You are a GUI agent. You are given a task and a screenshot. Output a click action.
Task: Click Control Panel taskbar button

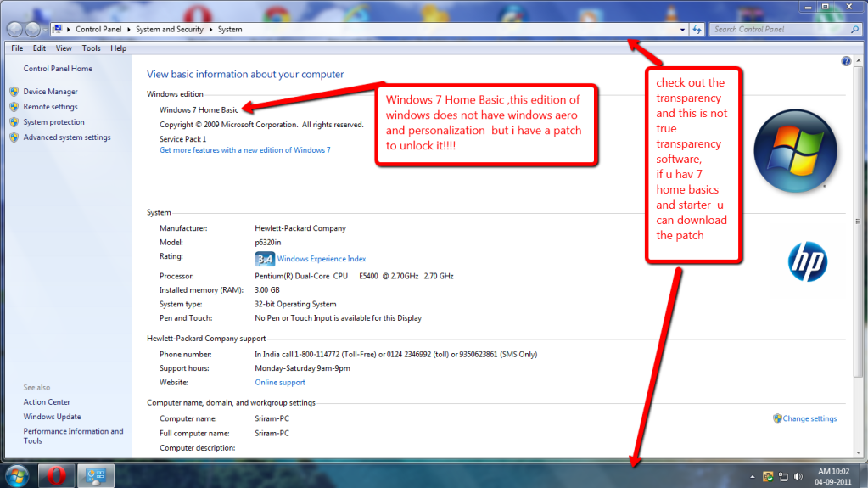(95, 476)
